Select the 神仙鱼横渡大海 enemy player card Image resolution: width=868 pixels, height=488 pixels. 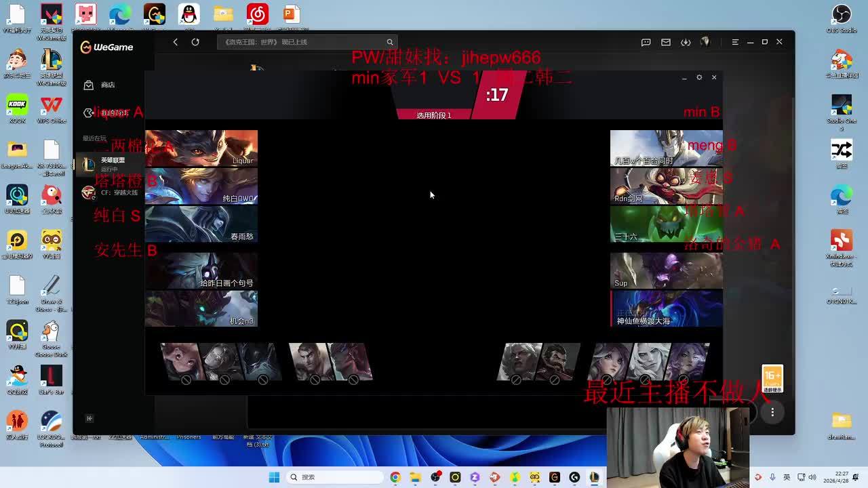tap(666, 309)
